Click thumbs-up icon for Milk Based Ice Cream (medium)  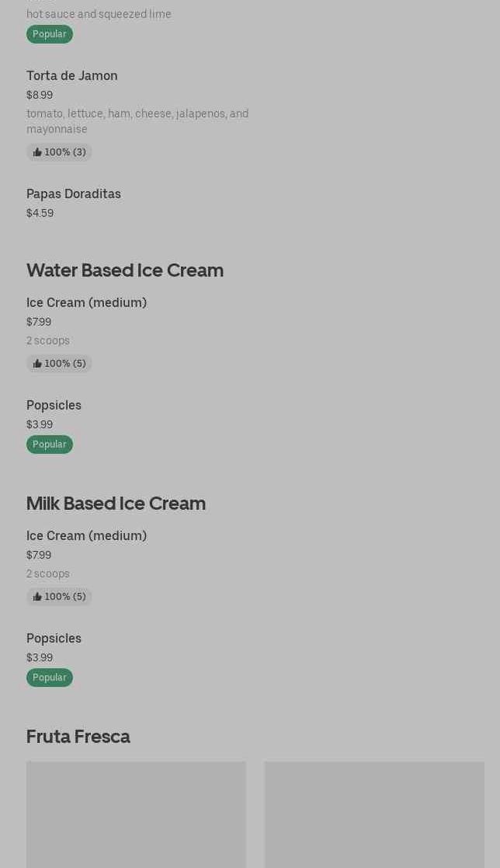pyautogui.click(x=37, y=597)
